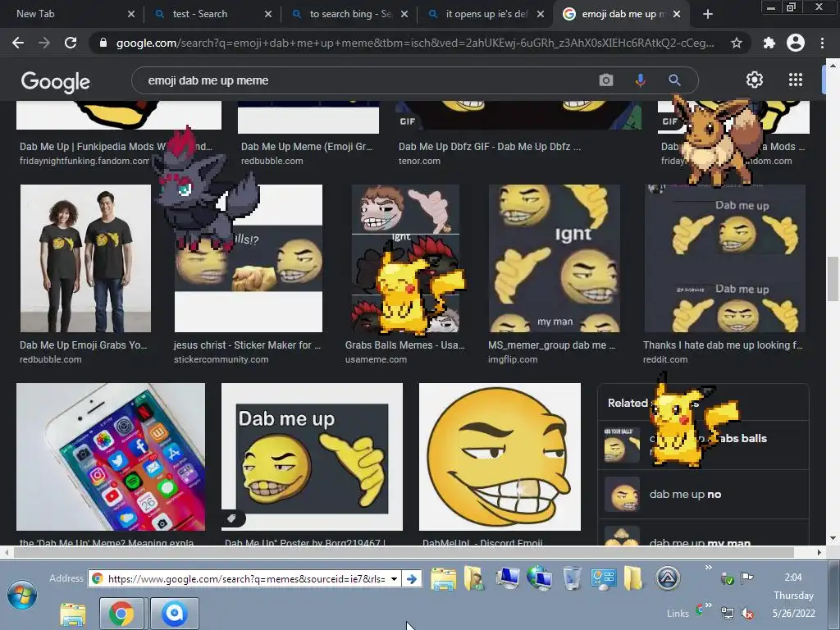Open the user folder toolbar icon
840x630 pixels.
coord(475,578)
